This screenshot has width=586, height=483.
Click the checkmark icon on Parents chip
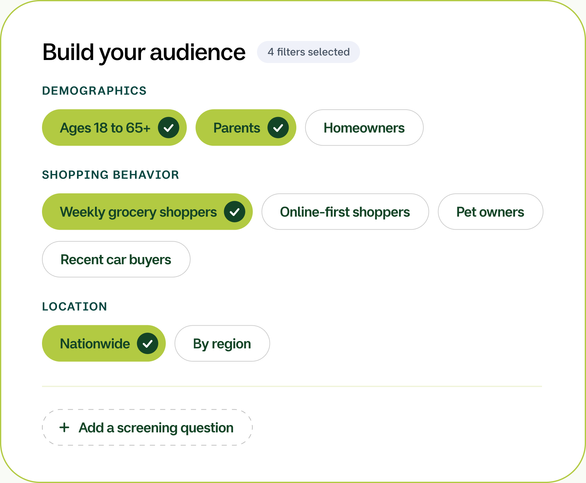click(x=278, y=127)
